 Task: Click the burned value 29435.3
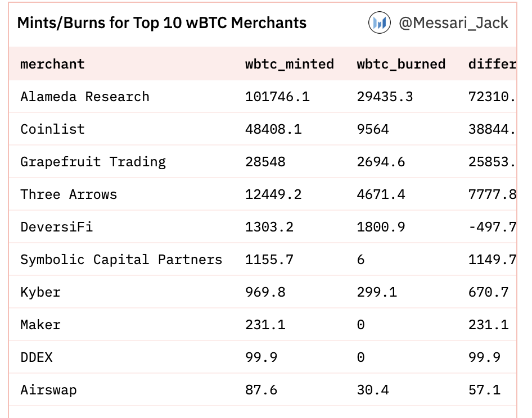coord(385,97)
